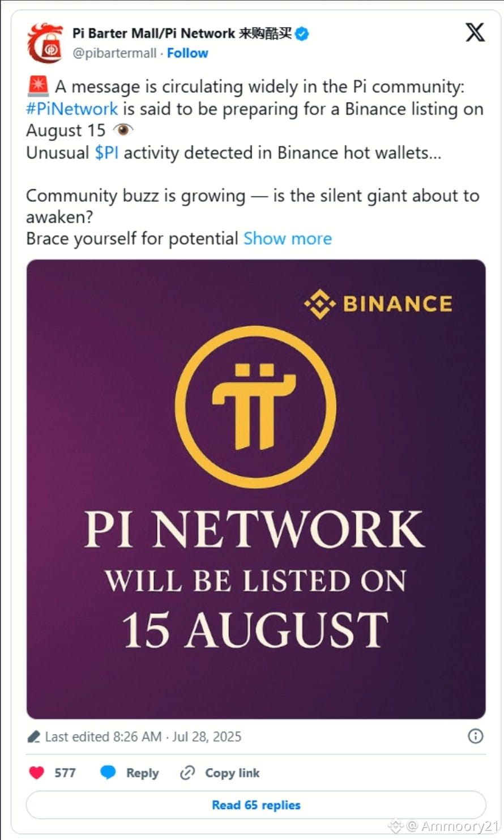
Task: Open the #PiNetwork hashtag
Action: [x=72, y=109]
